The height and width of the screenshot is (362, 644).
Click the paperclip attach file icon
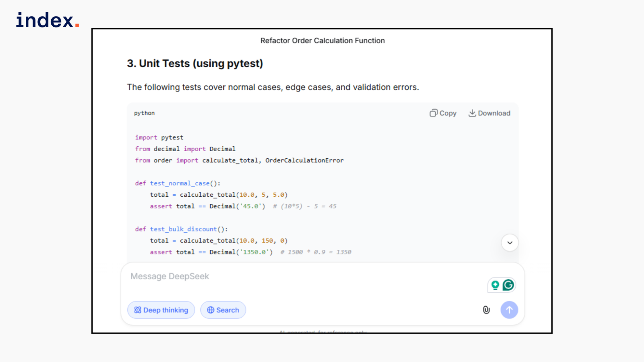pyautogui.click(x=486, y=310)
